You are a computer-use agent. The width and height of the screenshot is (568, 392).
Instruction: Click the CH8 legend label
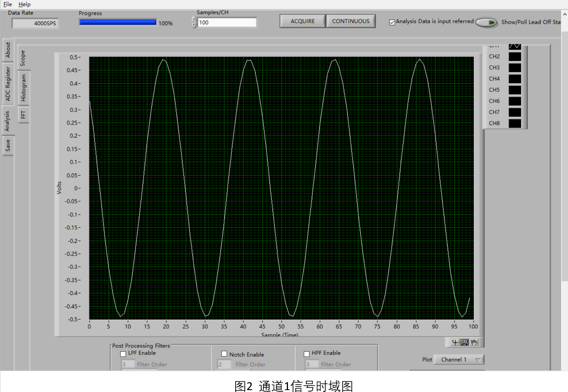494,123
